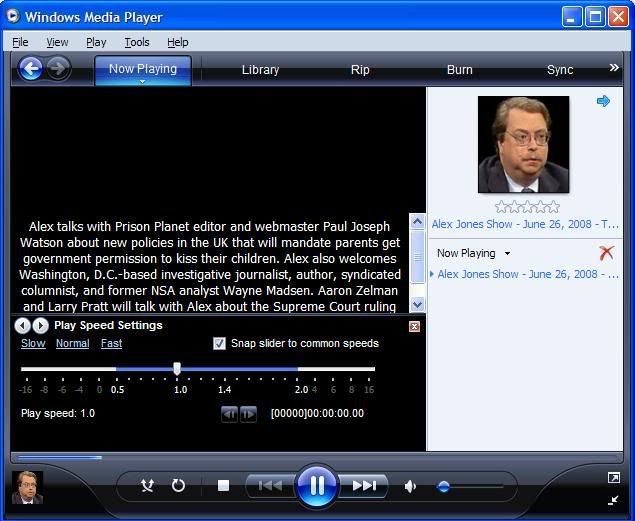Viewport: 635px width, 521px height.
Task: Maximize the Windows Media Player window
Action: (x=595, y=17)
